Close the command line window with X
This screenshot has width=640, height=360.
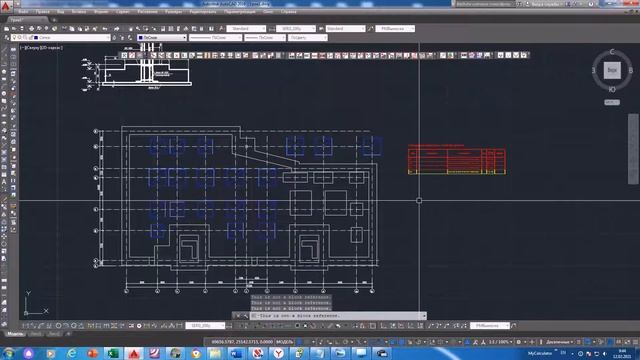(238, 316)
